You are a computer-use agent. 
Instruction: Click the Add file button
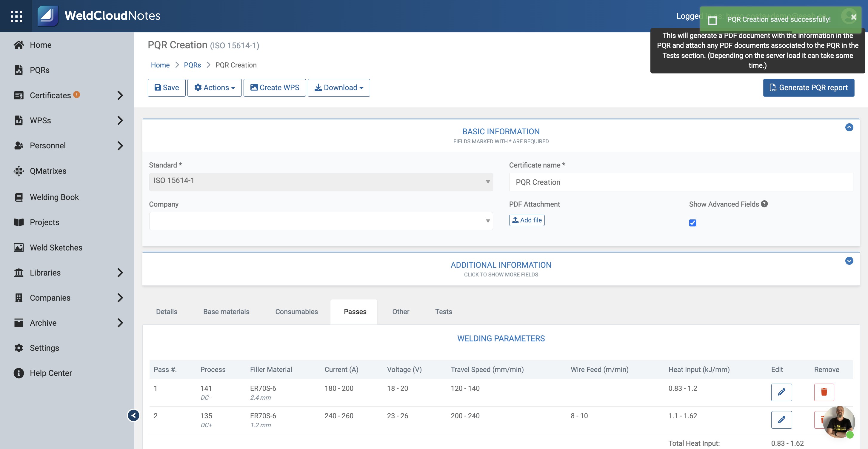click(527, 220)
